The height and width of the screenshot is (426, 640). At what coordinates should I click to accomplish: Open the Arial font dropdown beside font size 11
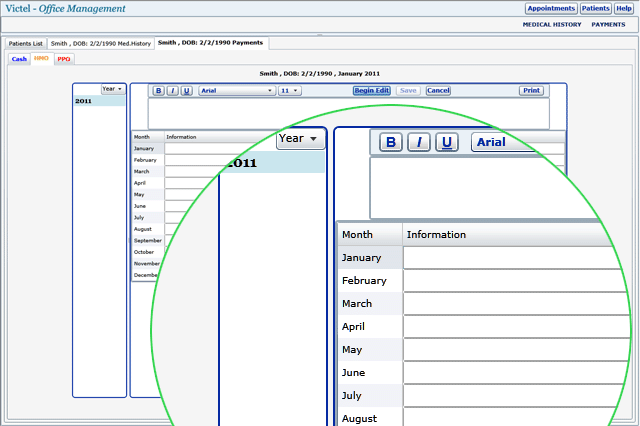237,91
